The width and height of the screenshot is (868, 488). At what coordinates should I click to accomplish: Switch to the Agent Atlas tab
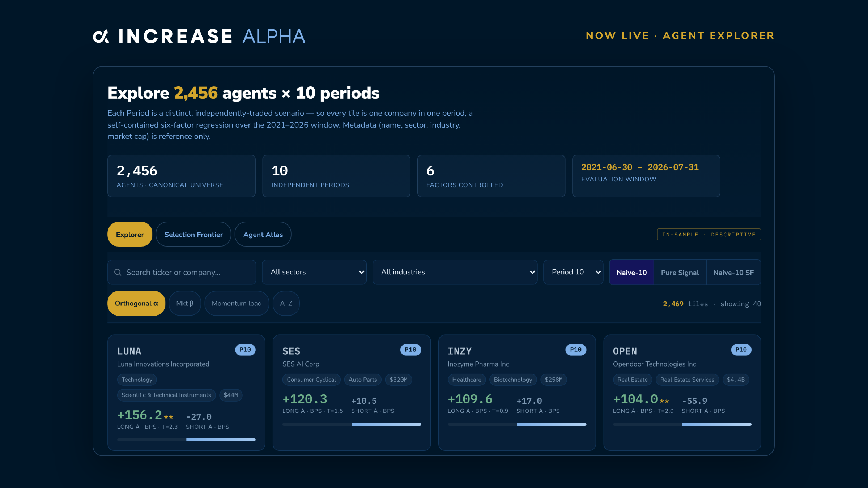pyautogui.click(x=263, y=234)
